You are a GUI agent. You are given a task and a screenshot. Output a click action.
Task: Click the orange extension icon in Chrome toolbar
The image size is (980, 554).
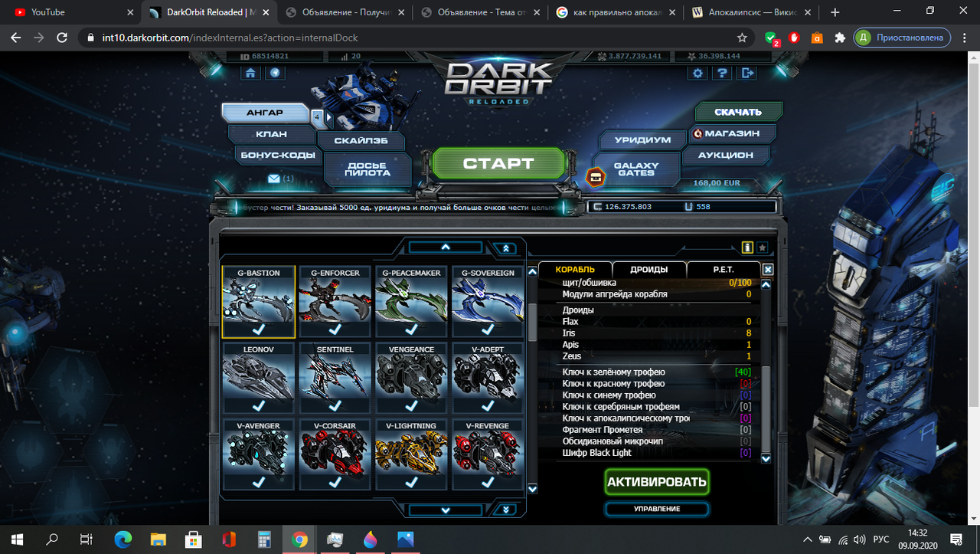pos(817,37)
